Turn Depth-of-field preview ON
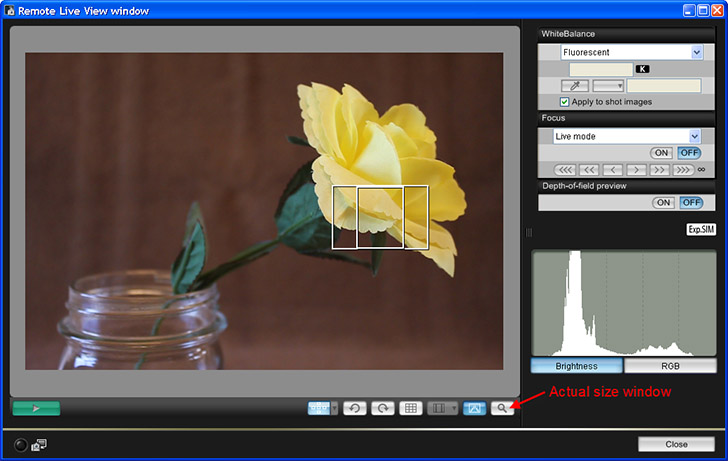This screenshot has width=728, height=461. [662, 202]
